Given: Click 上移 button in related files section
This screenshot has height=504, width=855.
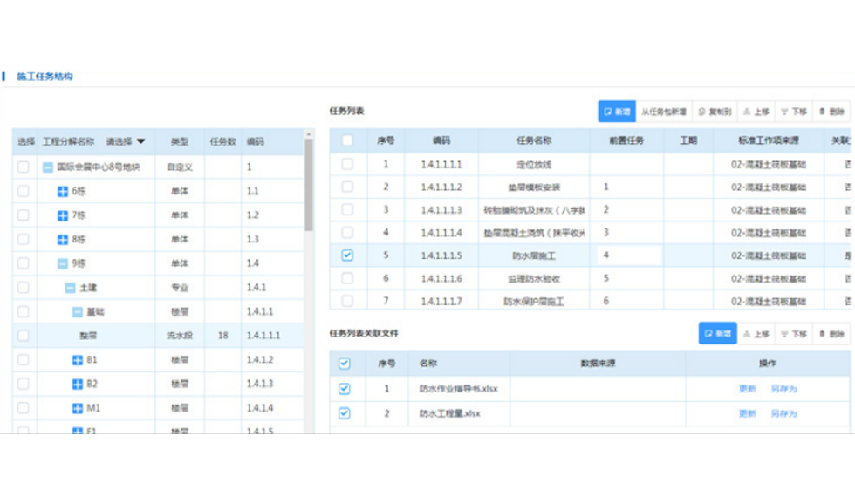Looking at the screenshot, I should tap(756, 333).
